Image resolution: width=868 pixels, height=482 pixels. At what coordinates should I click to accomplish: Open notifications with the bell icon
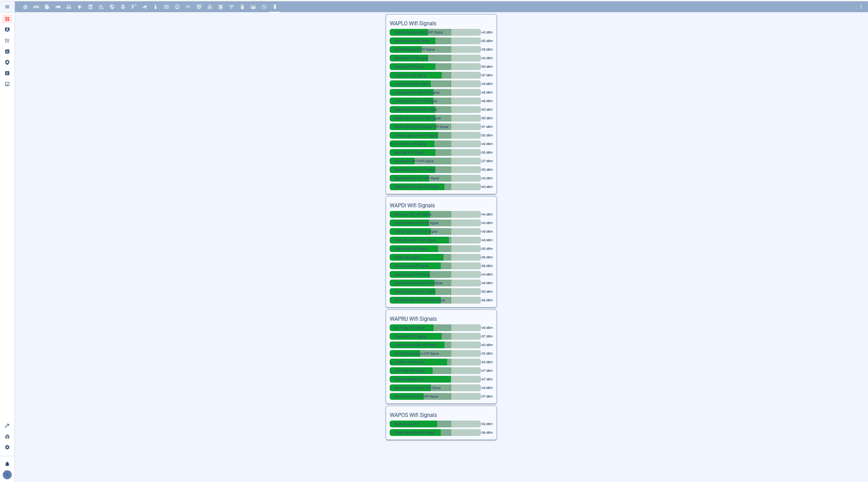pos(7,464)
